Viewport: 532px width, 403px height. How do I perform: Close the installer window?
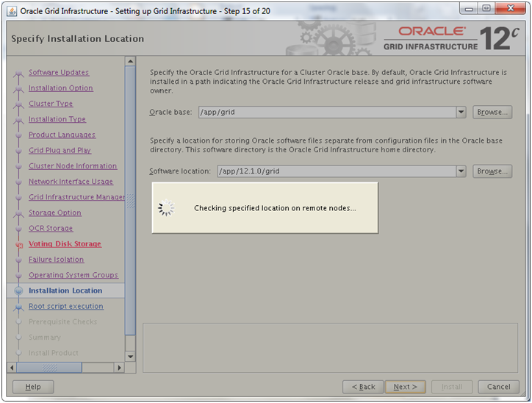[x=510, y=9]
